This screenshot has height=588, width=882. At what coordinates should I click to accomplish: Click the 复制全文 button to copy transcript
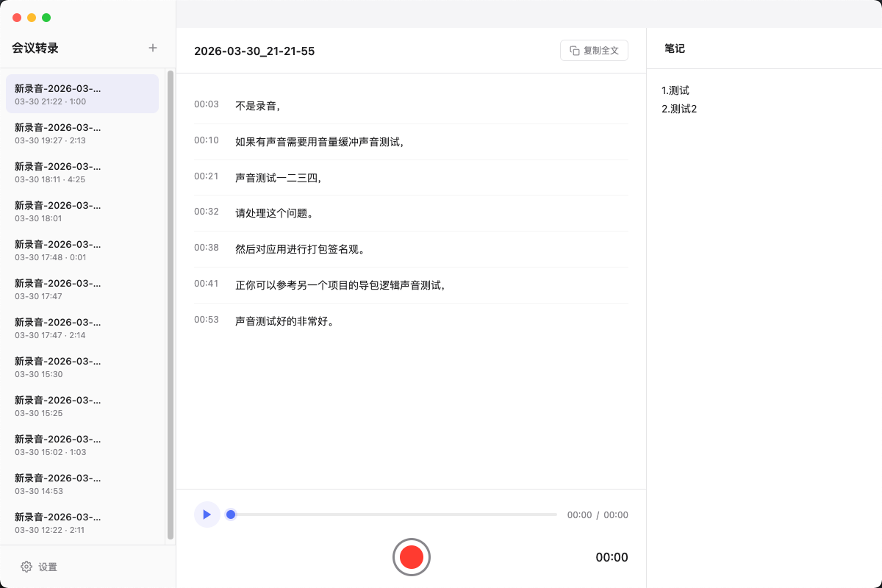click(x=594, y=50)
